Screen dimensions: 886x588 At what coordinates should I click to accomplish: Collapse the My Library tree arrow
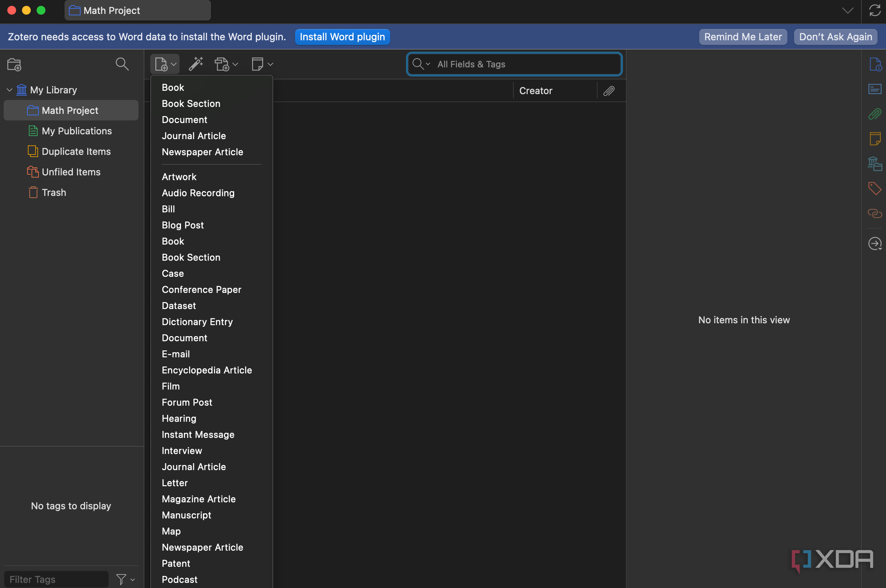[10, 90]
